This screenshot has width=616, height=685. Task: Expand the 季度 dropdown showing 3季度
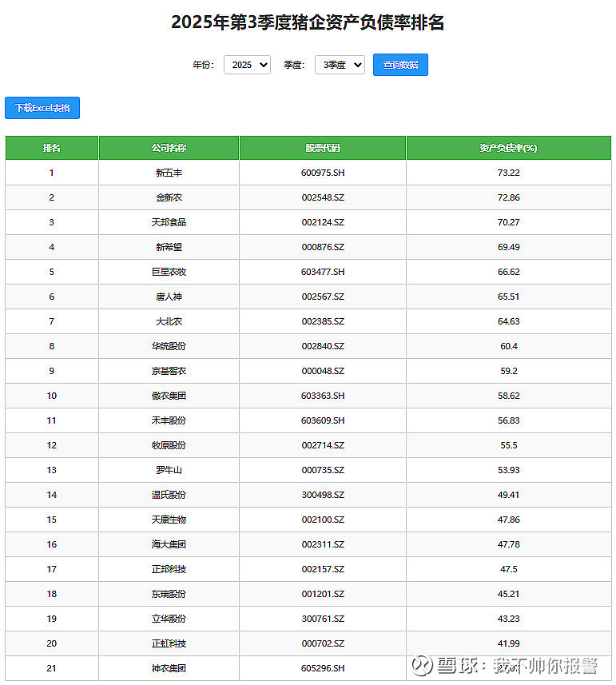click(340, 65)
